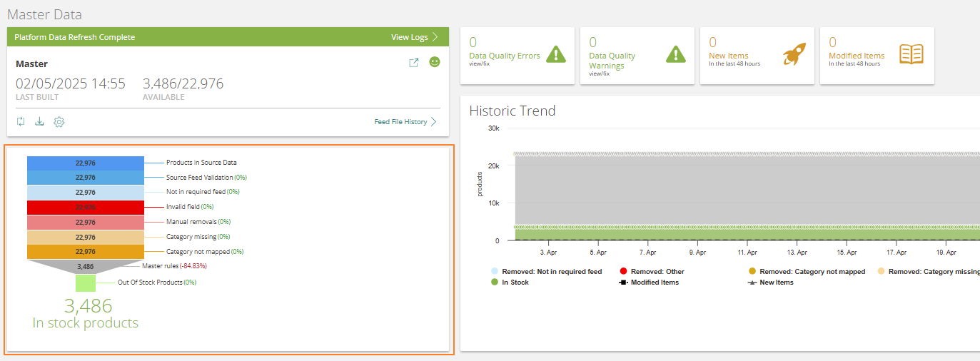Click the Historic Trend heading
The image size is (980, 361).
point(512,111)
